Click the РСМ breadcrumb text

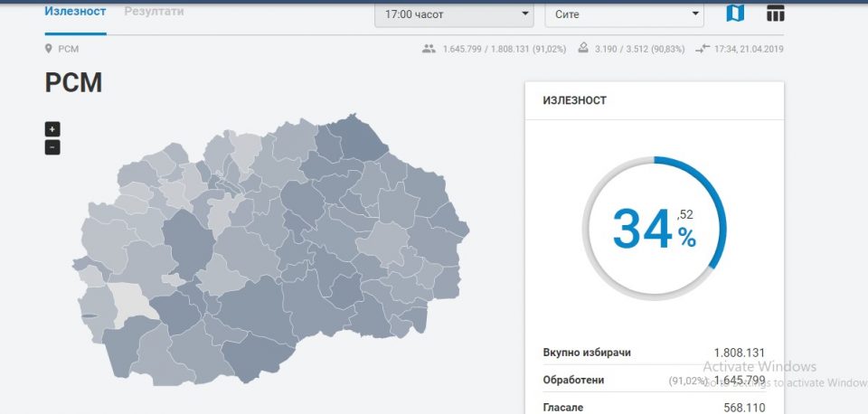pos(69,49)
